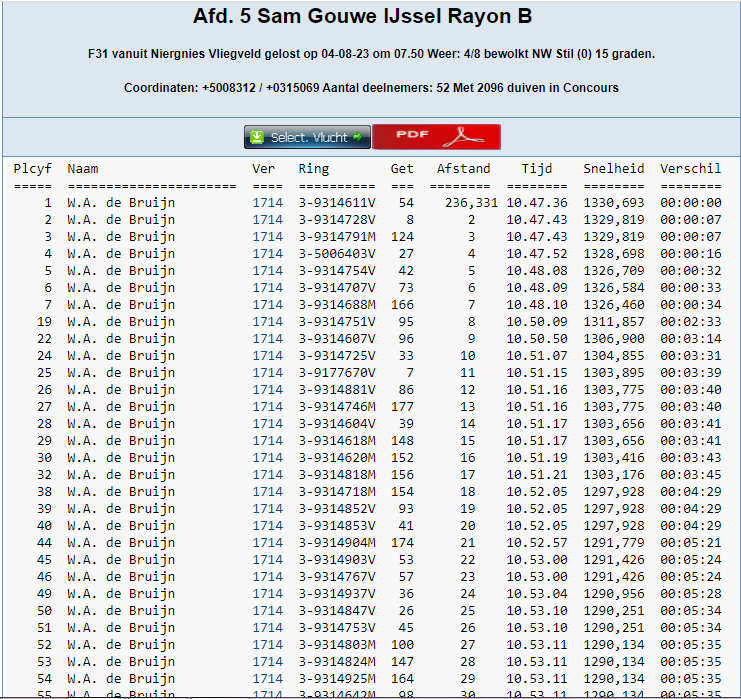This screenshot has height=699, width=741.
Task: Click the speed value 1304,855
Action: pyautogui.click(x=614, y=356)
